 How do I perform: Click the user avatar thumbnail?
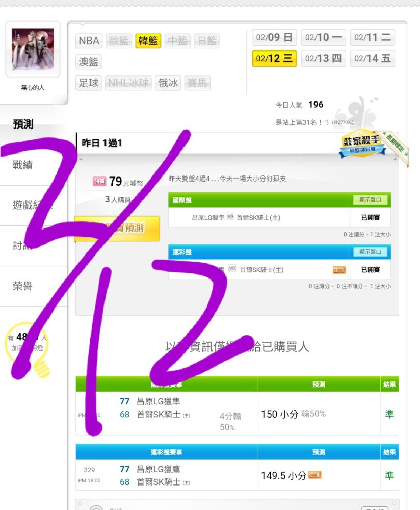[33, 49]
